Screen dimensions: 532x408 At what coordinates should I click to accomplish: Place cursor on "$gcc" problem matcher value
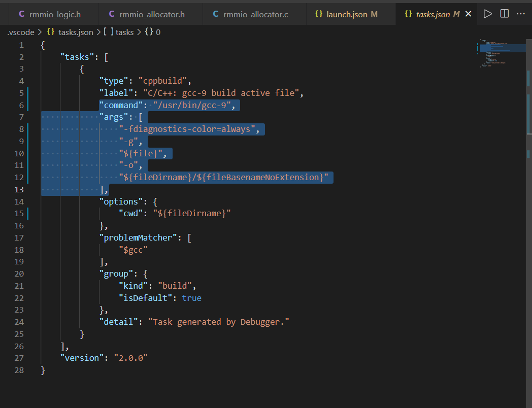(x=133, y=250)
